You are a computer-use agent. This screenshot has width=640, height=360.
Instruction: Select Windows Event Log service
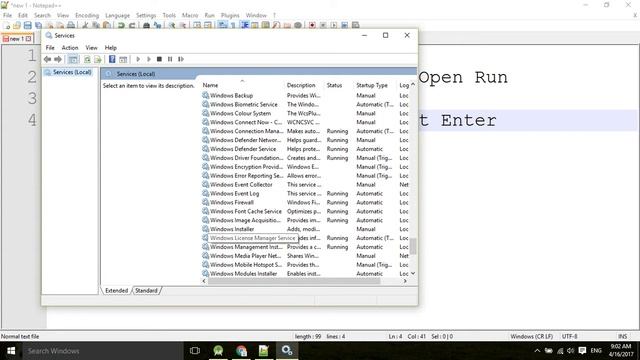click(x=235, y=193)
